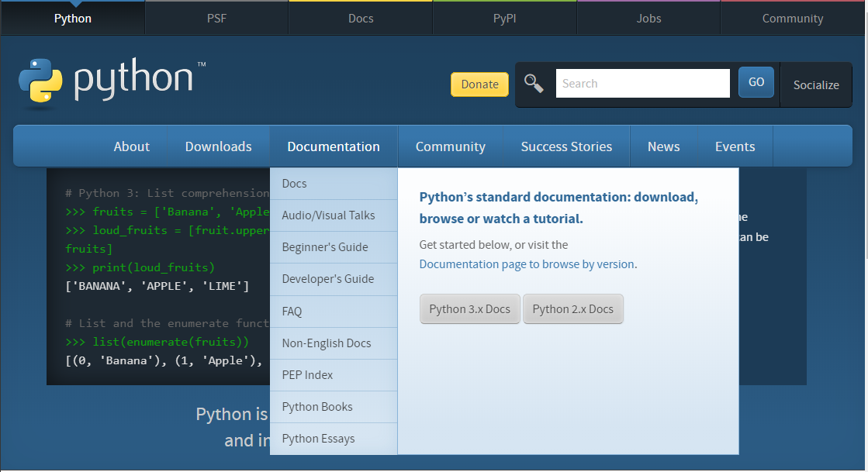Click the Python logo icon
This screenshot has height=472, width=868.
[40, 81]
